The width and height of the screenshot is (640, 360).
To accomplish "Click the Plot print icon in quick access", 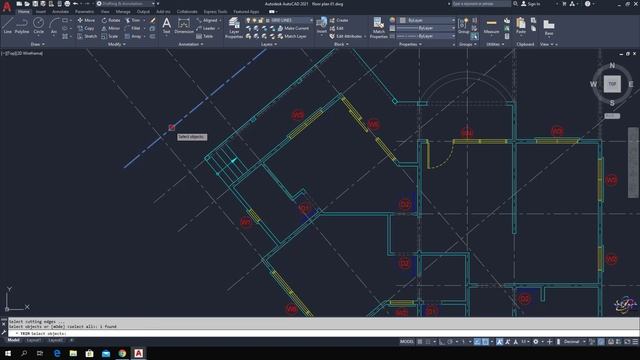I will click(x=67, y=4).
